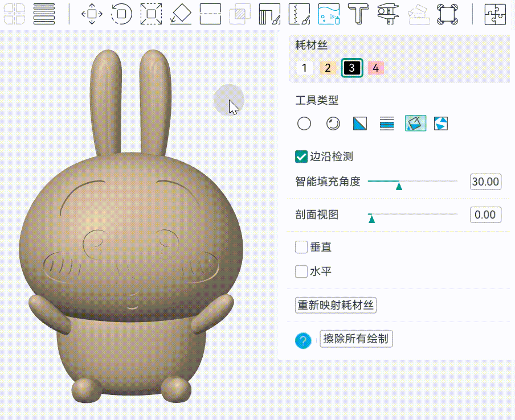This screenshot has width=515, height=420.
Task: Toggle the Color Painting tool
Action: pos(329,14)
